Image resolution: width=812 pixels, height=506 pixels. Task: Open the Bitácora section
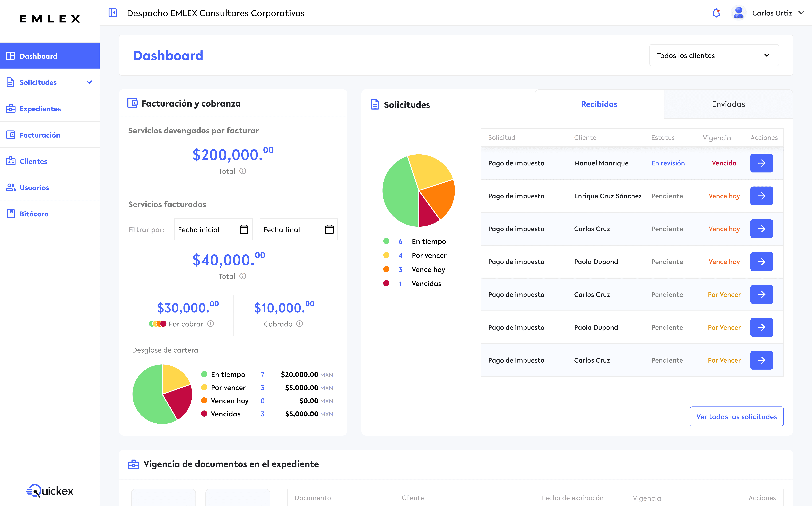tap(33, 214)
